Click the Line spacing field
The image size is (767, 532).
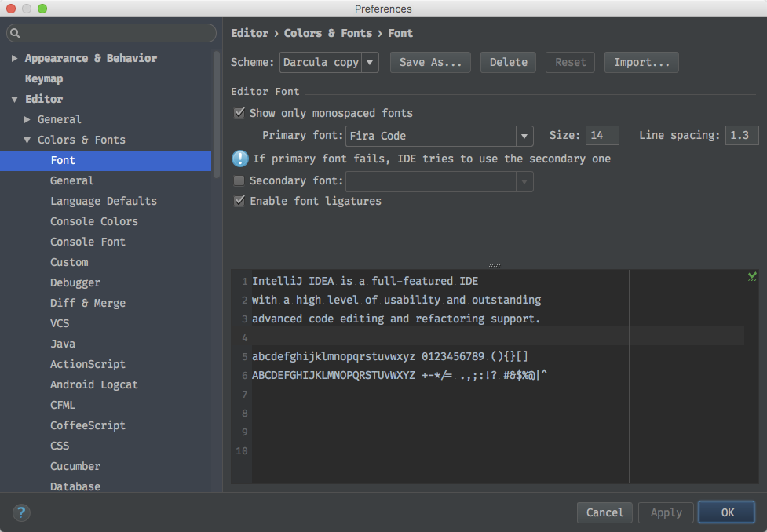742,136
